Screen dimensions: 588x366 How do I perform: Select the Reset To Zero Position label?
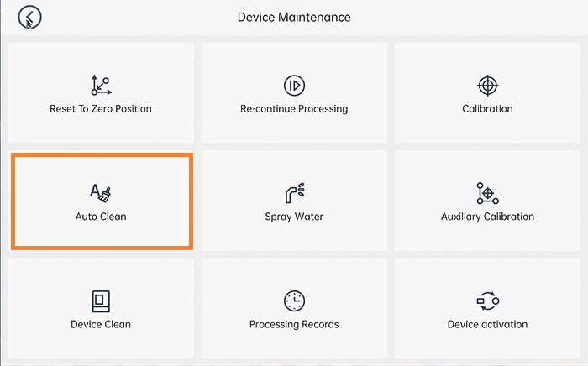tap(101, 109)
